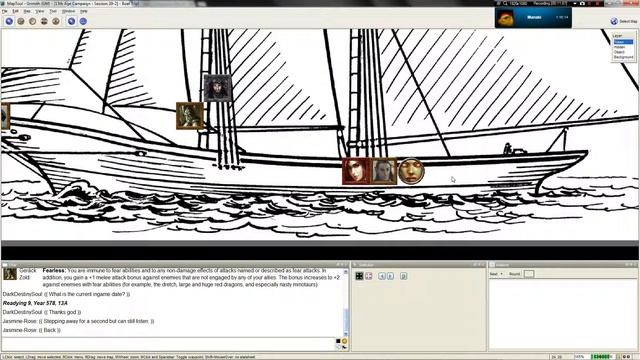Click the Round counter field in Initiative panel
This screenshot has width=640, height=360.
pos(529,274)
